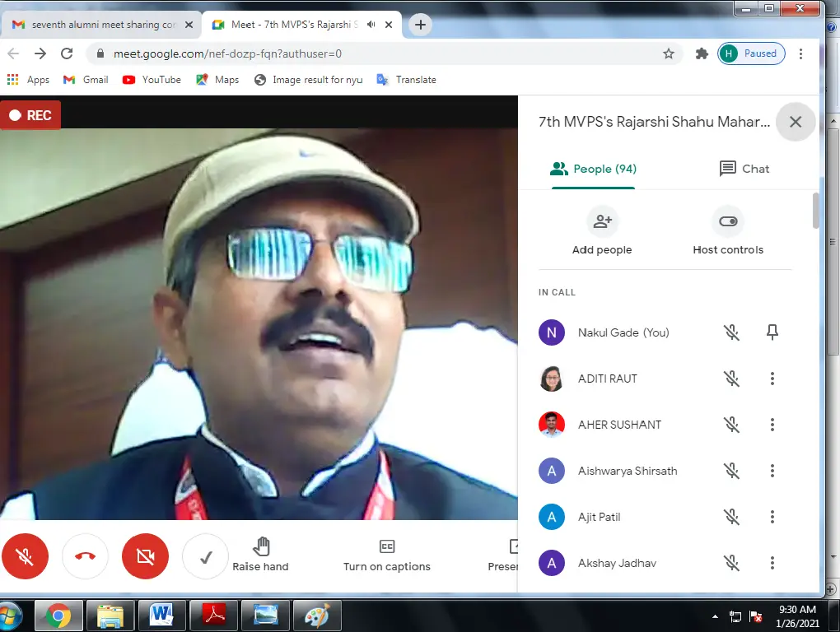Open Google Maps from the bookmarks bar
The height and width of the screenshot is (632, 840).
click(217, 80)
